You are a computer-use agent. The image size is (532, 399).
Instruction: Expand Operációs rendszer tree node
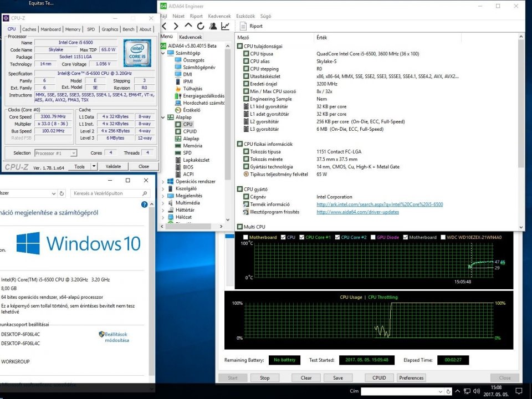pyautogui.click(x=163, y=182)
